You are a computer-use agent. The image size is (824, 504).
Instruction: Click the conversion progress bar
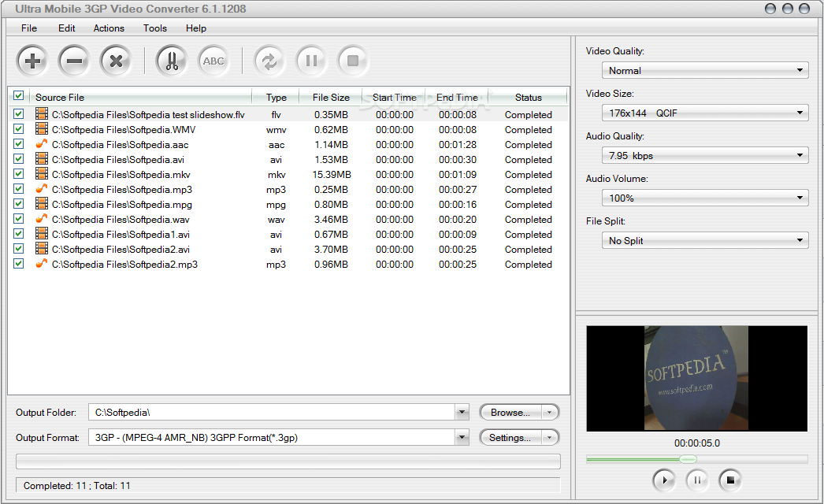click(288, 461)
